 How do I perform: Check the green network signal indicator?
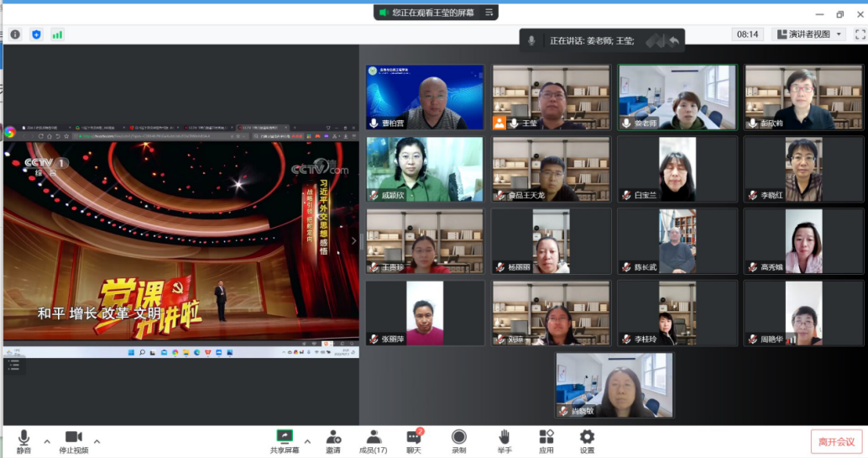point(57,34)
